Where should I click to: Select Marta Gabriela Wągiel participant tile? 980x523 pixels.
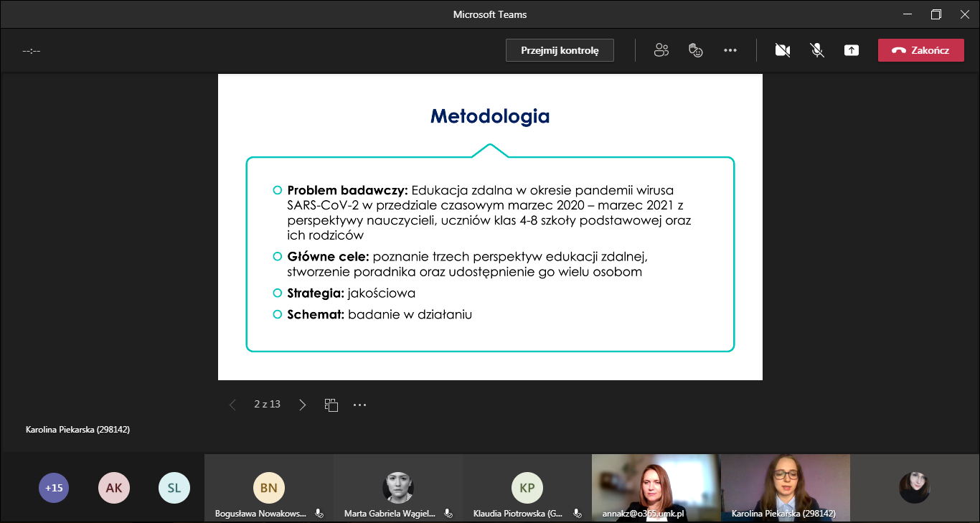pyautogui.click(x=398, y=488)
